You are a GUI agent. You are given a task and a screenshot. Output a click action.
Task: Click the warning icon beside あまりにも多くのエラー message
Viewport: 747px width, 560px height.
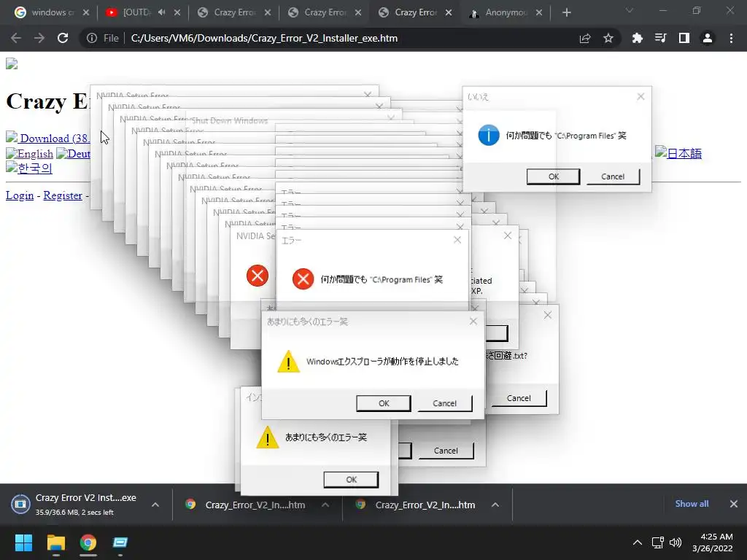[267, 437]
